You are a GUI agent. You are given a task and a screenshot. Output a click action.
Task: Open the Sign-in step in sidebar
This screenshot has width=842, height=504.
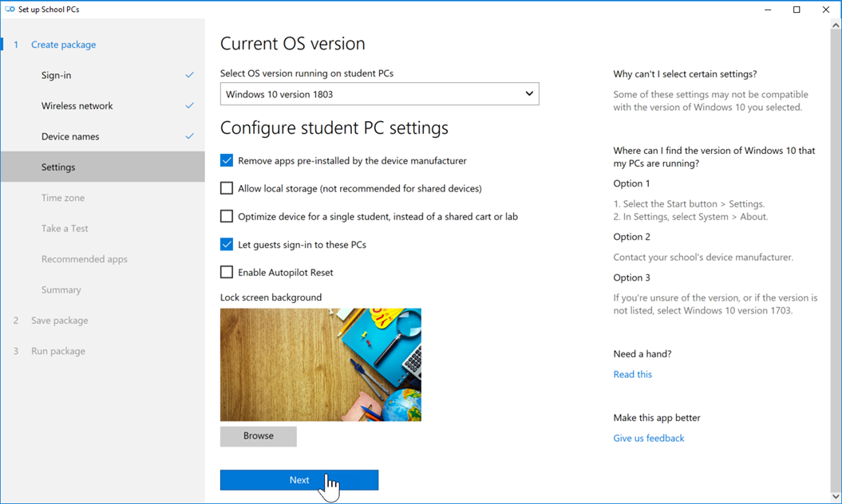click(x=57, y=75)
